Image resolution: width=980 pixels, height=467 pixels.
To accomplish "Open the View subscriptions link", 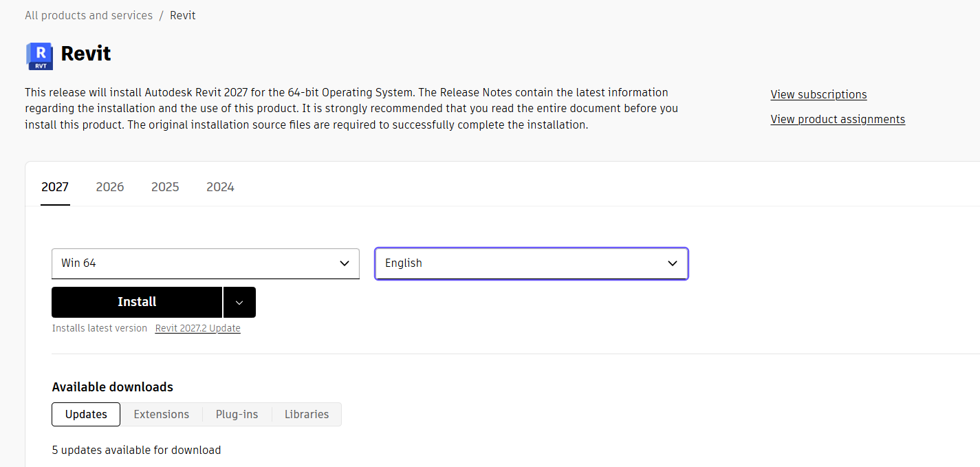I will tap(818, 94).
